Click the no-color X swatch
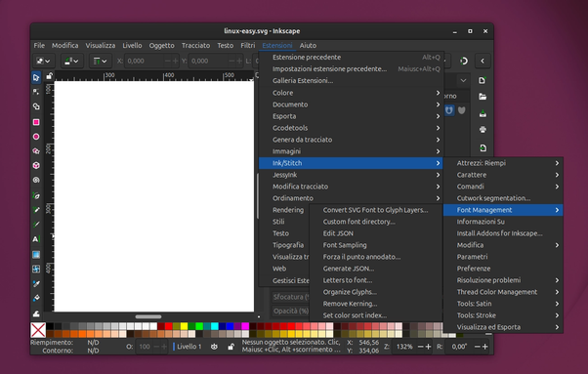The height and width of the screenshot is (374, 588). pyautogui.click(x=38, y=330)
